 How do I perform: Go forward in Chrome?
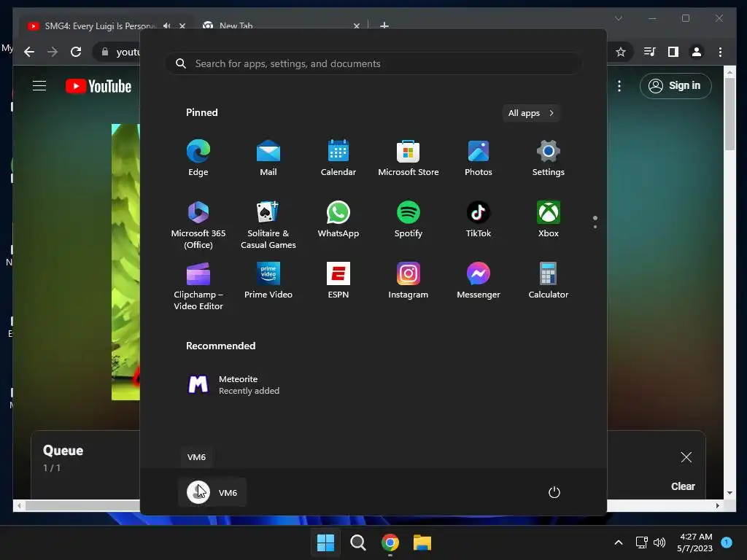click(x=53, y=52)
